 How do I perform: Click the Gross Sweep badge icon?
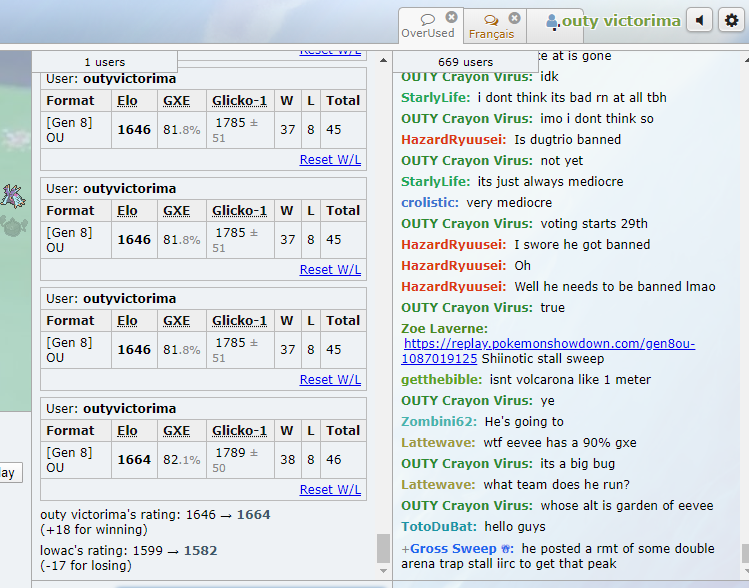tap(506, 549)
